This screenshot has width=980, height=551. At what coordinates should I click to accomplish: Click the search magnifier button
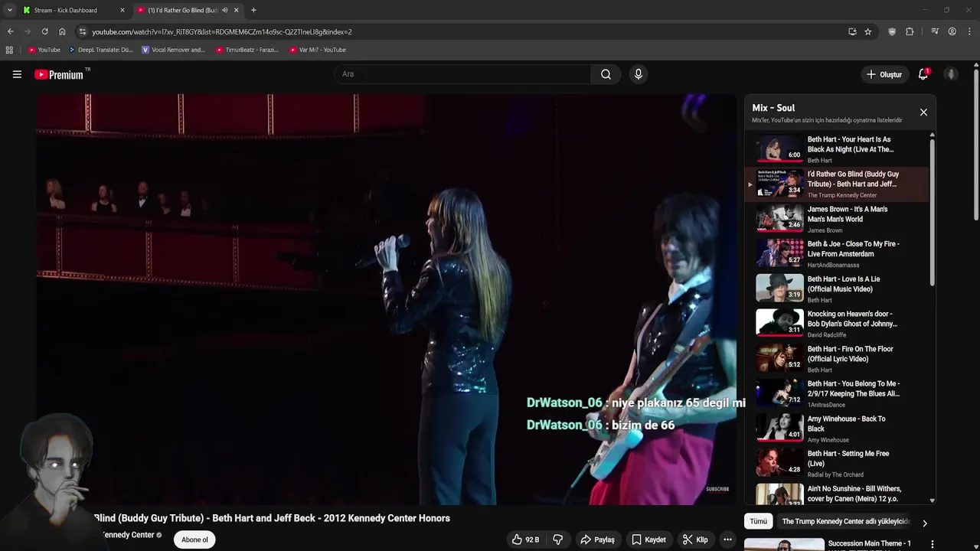(x=606, y=74)
